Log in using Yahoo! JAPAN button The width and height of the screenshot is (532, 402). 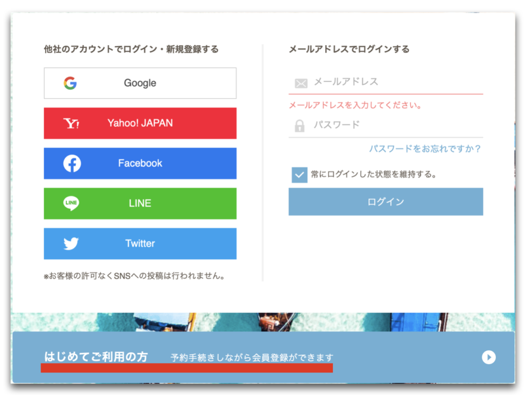coord(140,123)
